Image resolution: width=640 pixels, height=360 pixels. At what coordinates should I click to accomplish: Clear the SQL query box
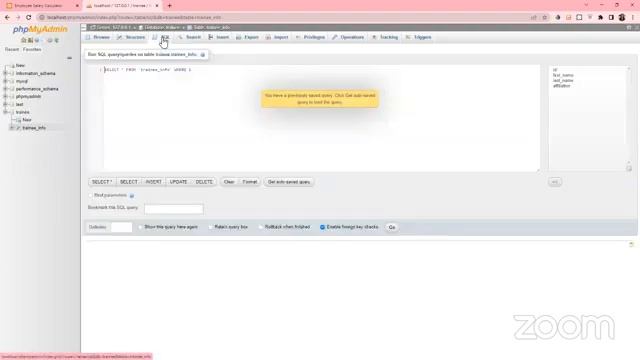click(x=229, y=182)
